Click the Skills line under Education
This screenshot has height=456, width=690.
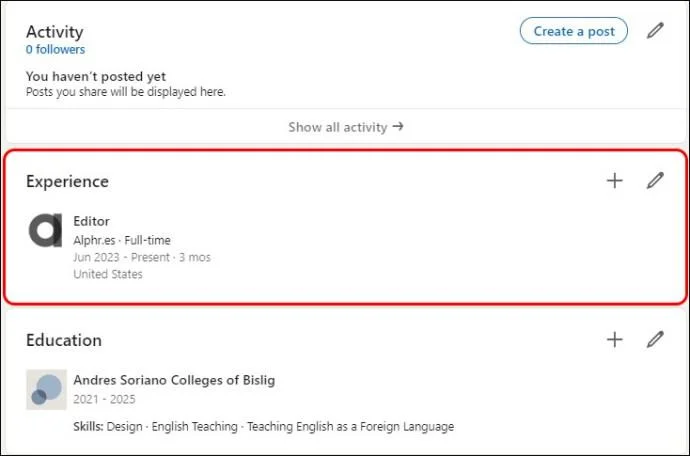[264, 427]
